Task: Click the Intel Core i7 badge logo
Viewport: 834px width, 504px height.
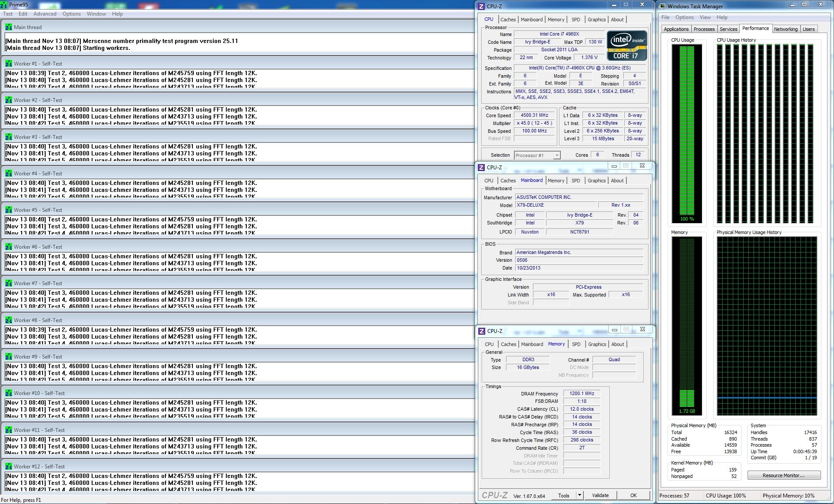Action: click(626, 46)
